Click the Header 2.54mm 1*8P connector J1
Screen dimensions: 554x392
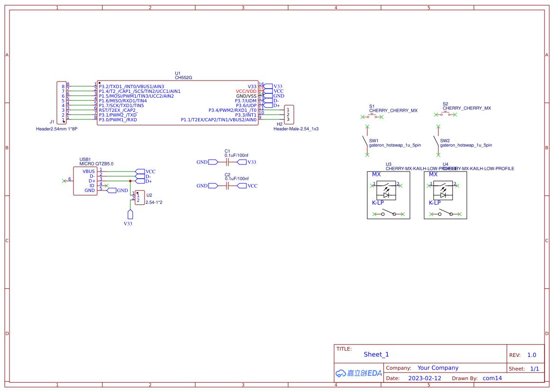tap(61, 102)
